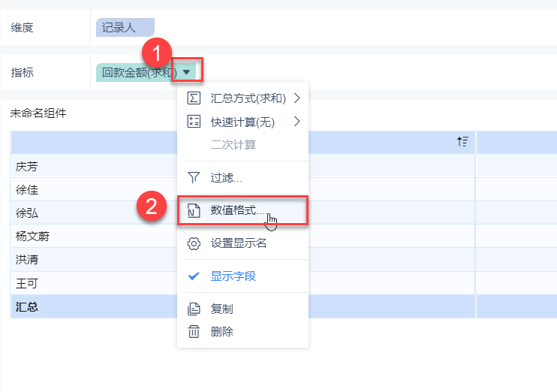Click the calculator icon beside 快速计算

click(x=194, y=122)
